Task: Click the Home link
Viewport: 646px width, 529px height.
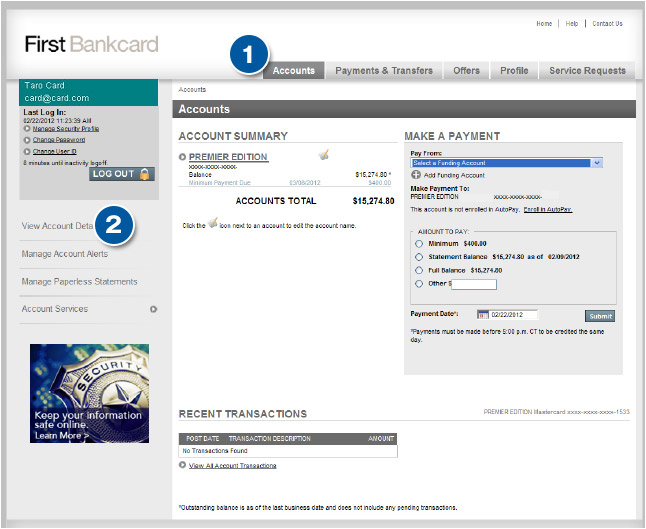Action: [544, 23]
